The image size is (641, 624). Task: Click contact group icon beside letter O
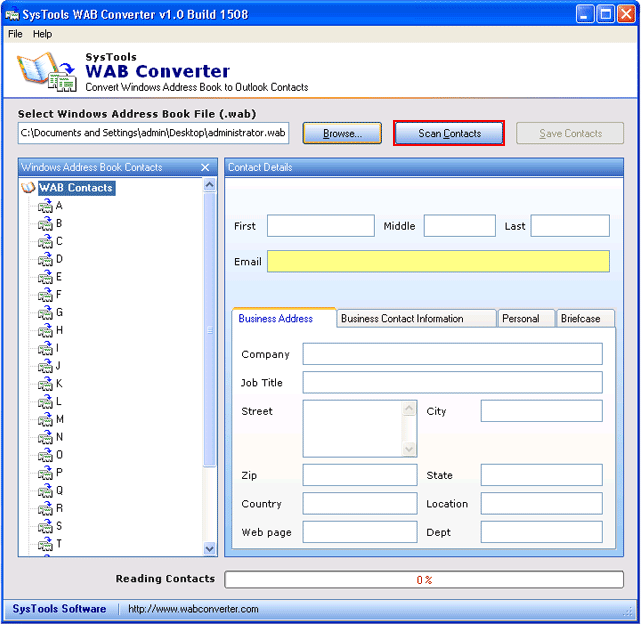coord(45,455)
